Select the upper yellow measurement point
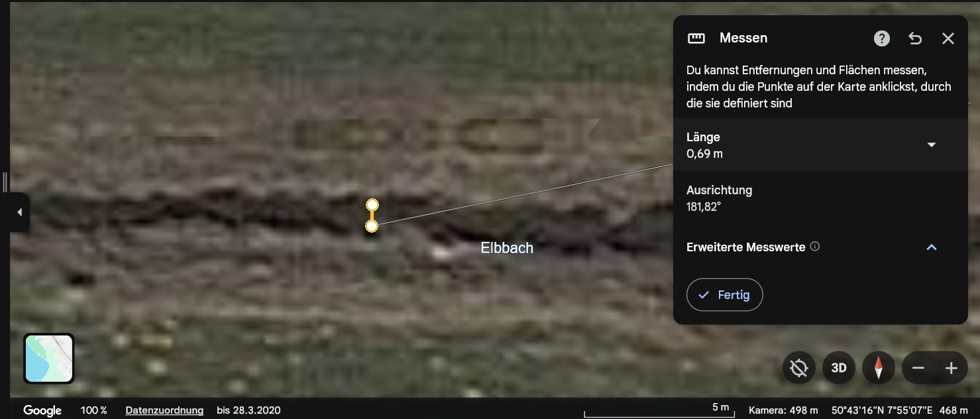The image size is (980, 419). (372, 205)
